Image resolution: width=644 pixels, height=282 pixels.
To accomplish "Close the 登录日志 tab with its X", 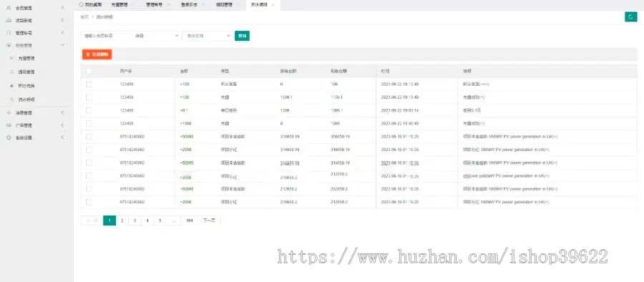I will (203, 5).
